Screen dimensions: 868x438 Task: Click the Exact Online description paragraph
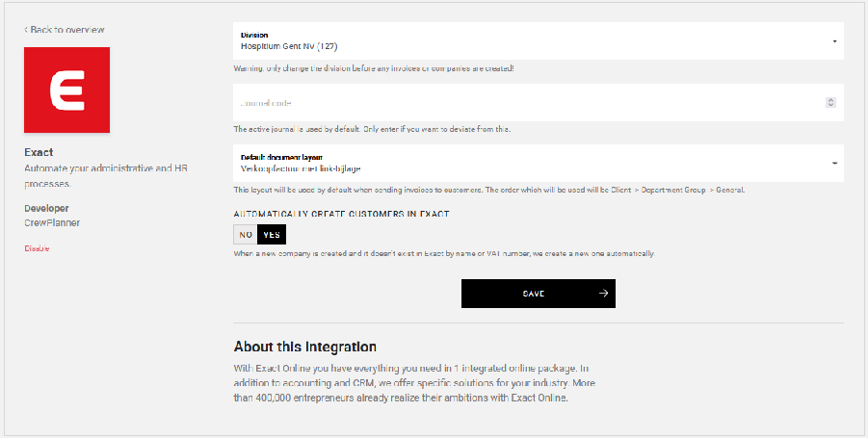click(414, 383)
